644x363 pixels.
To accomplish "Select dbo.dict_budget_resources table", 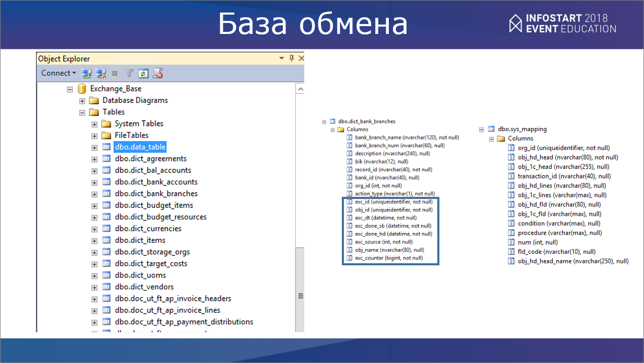I will (x=161, y=217).
